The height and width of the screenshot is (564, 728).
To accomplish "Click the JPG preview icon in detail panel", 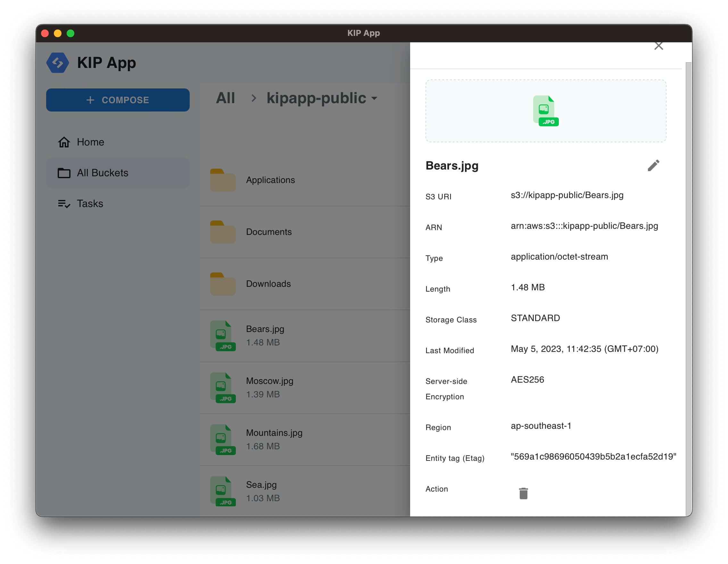I will click(x=545, y=111).
